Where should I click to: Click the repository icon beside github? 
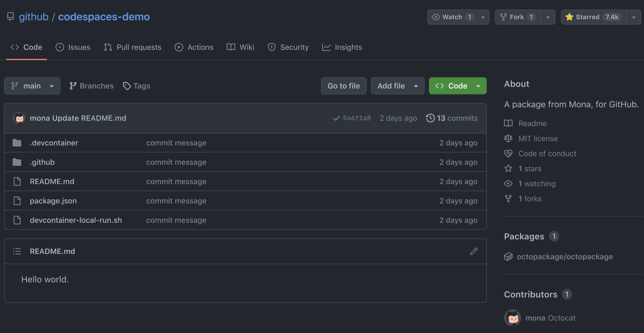(10, 17)
